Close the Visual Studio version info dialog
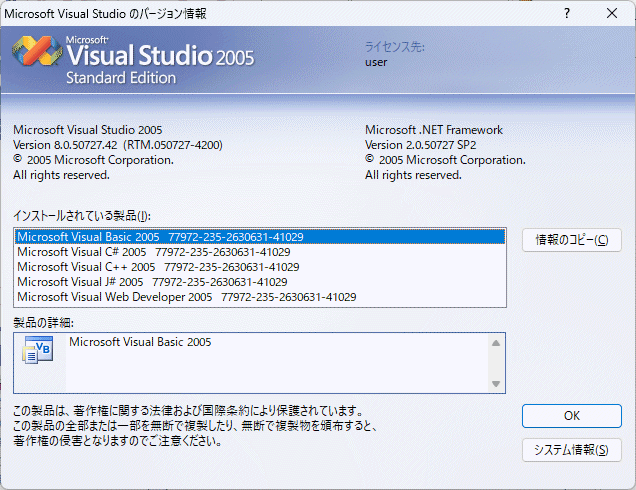This screenshot has width=636, height=490. 611,13
